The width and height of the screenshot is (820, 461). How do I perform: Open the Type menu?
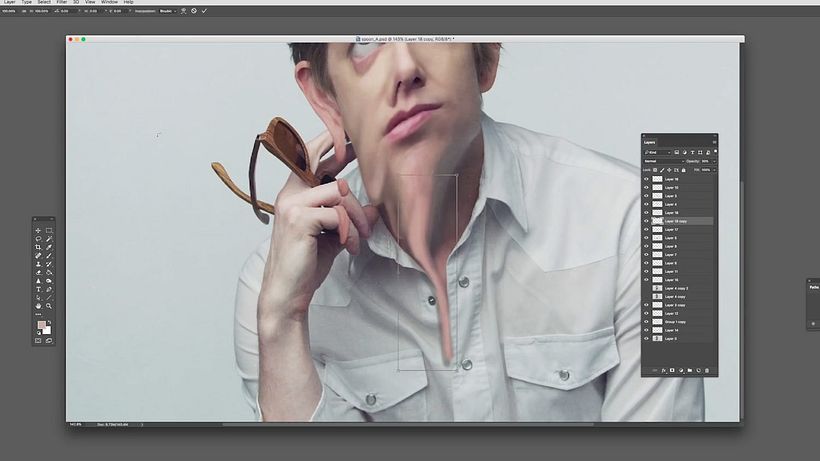[x=27, y=2]
